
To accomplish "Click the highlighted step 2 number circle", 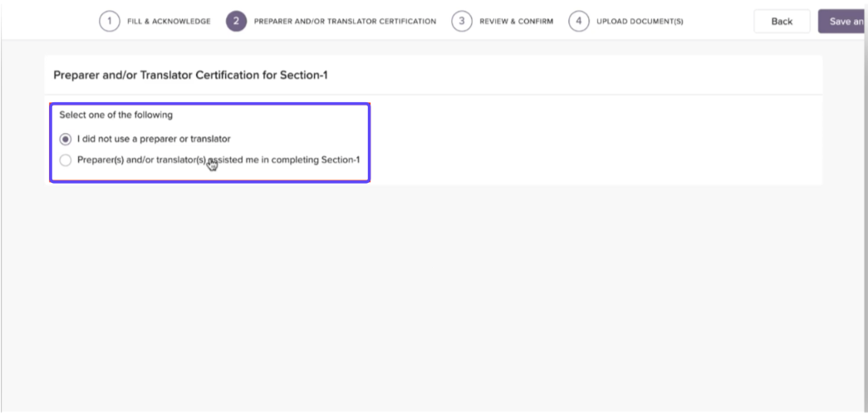I will (236, 22).
